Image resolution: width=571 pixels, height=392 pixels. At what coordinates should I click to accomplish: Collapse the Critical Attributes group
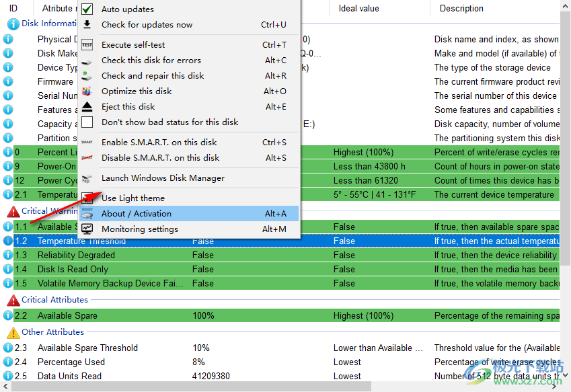pos(13,301)
